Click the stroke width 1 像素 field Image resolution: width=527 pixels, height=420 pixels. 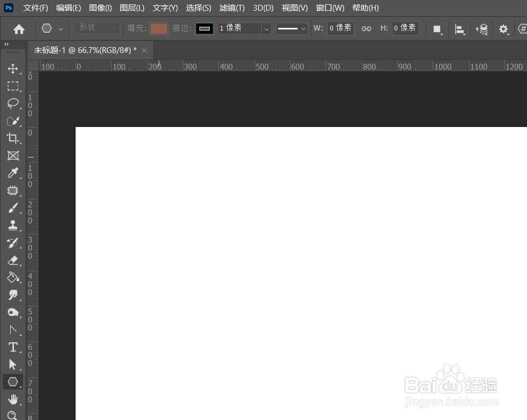pyautogui.click(x=240, y=28)
